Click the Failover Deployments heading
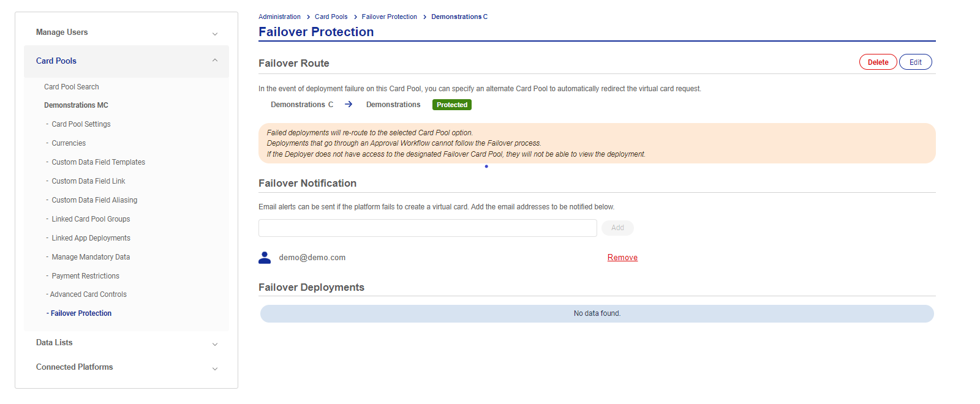The width and height of the screenshot is (980, 404). pos(311,287)
